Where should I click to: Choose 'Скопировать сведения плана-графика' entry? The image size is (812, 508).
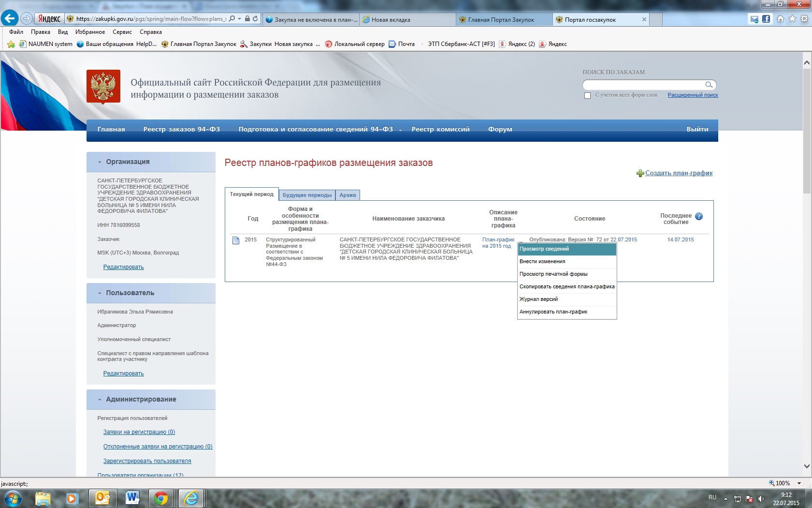click(x=567, y=287)
